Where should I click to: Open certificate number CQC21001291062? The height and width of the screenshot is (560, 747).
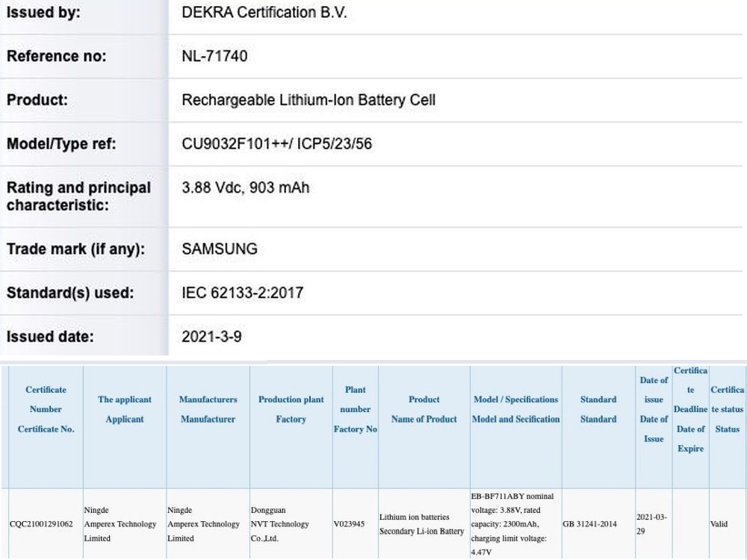(42, 524)
